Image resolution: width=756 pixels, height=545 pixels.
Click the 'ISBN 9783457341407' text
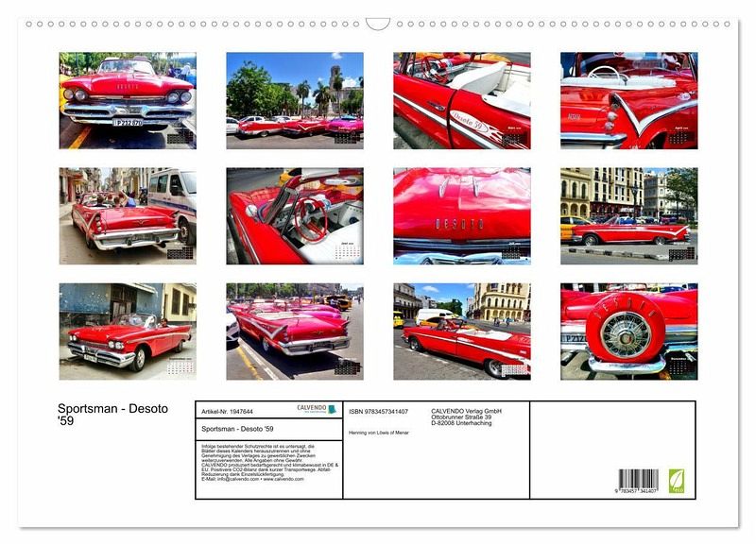pos(379,412)
